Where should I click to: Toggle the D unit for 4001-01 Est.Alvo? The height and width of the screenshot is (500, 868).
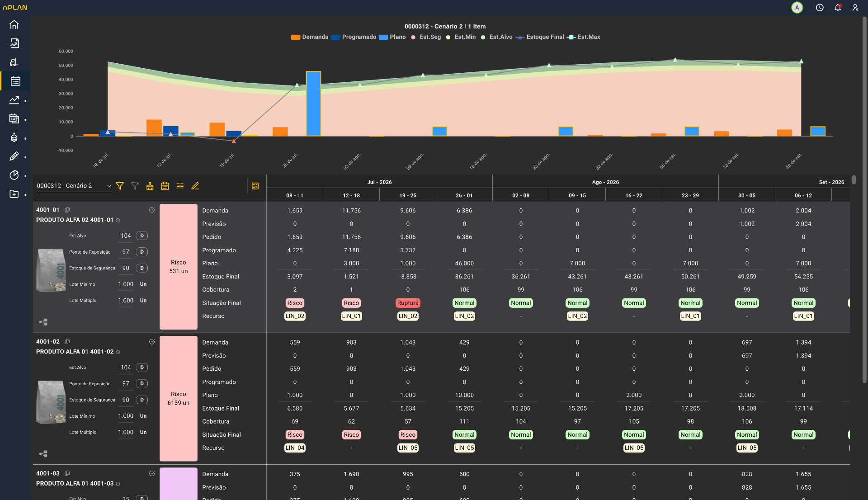pyautogui.click(x=142, y=236)
